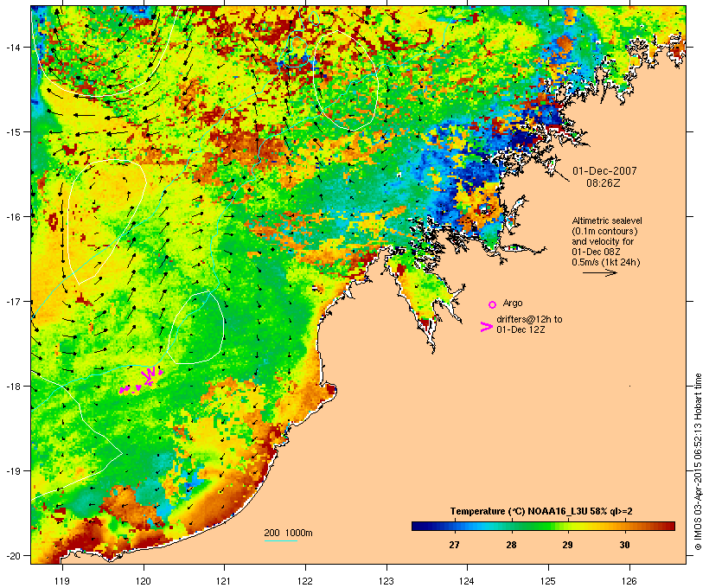This screenshot has height=588, width=709.
Task: Click the longitude label 125
Action: (548, 581)
